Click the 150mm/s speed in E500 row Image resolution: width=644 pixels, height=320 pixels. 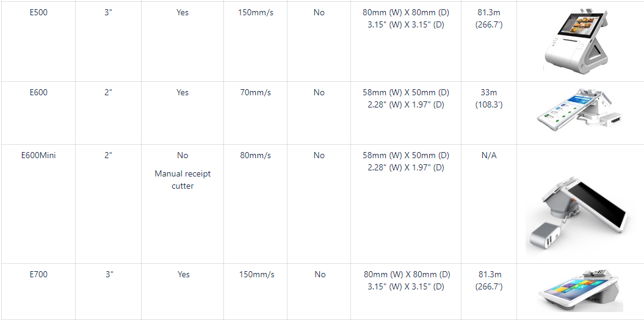coord(256,12)
